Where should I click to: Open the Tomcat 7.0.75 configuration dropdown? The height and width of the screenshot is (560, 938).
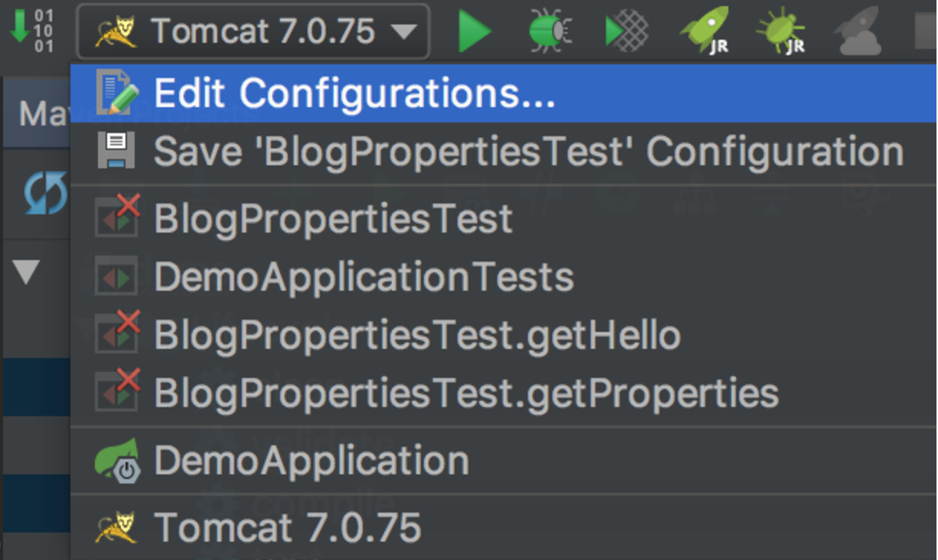click(x=253, y=32)
